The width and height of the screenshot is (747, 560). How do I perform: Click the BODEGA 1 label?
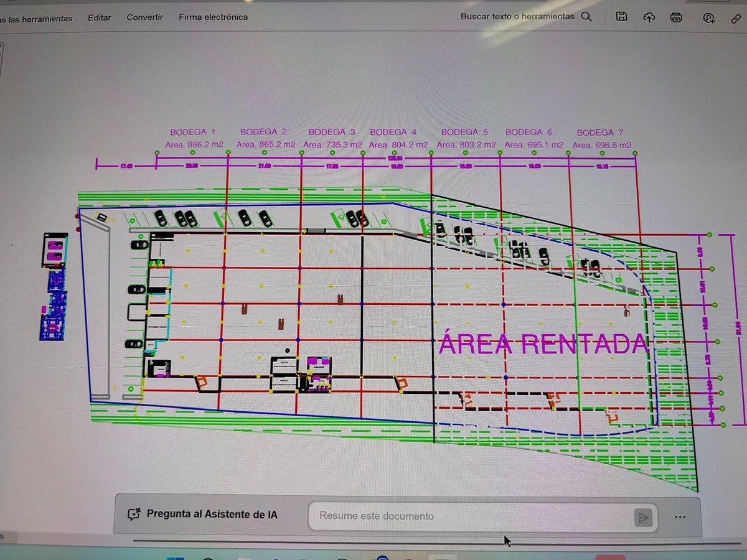coord(193,132)
